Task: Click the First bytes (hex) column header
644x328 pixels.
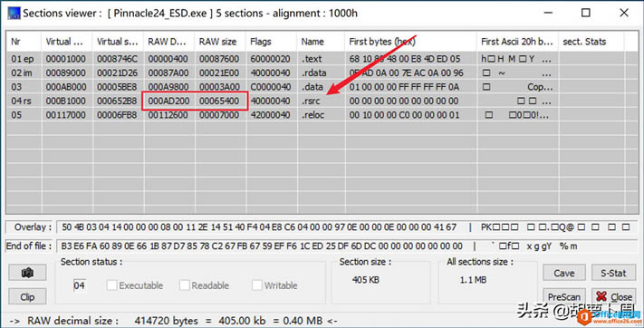Action: 410,42
